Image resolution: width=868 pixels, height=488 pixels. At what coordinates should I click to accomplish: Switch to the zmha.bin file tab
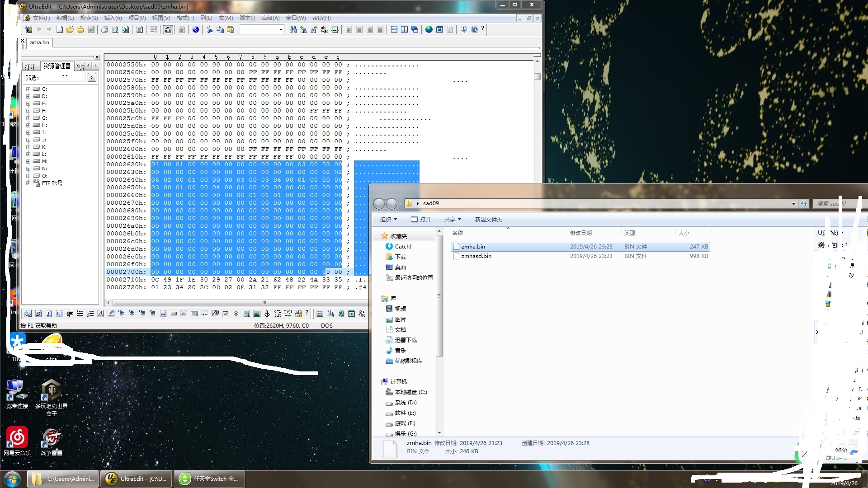pyautogui.click(x=39, y=42)
